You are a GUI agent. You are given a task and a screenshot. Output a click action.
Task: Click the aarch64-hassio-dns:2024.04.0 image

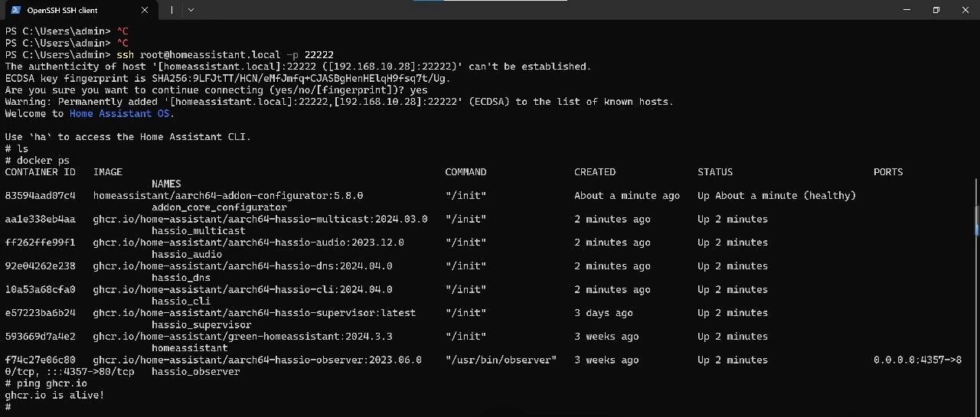tap(243, 266)
